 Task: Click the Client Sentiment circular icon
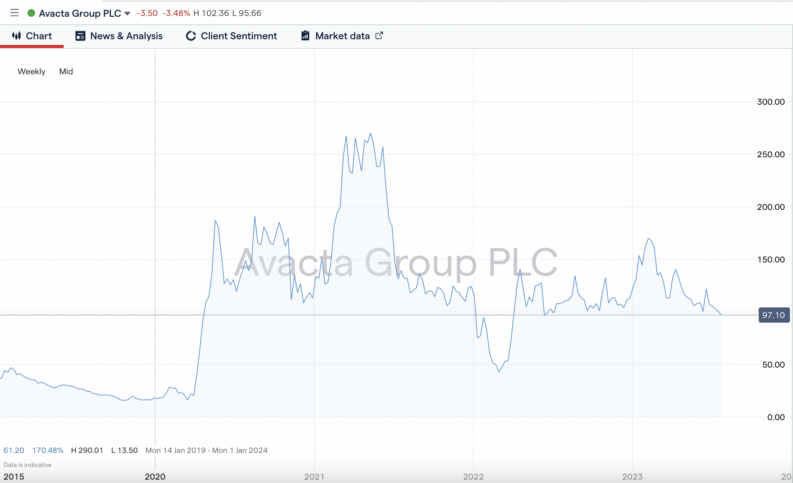191,36
